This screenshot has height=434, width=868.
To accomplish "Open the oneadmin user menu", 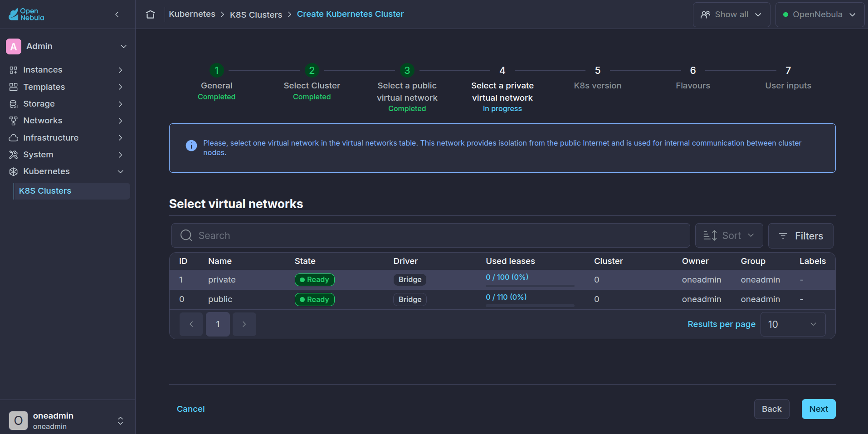I will 120,421.
